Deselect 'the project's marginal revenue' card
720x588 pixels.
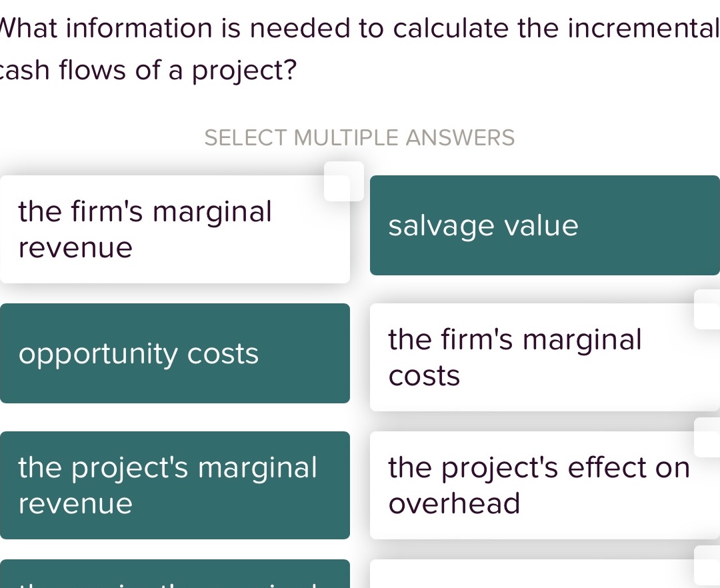tap(175, 485)
